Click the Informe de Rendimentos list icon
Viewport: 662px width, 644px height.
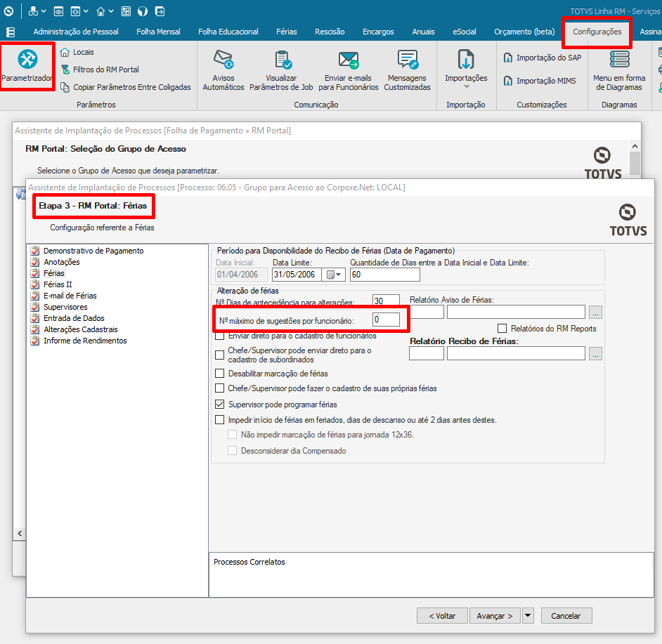click(x=35, y=341)
